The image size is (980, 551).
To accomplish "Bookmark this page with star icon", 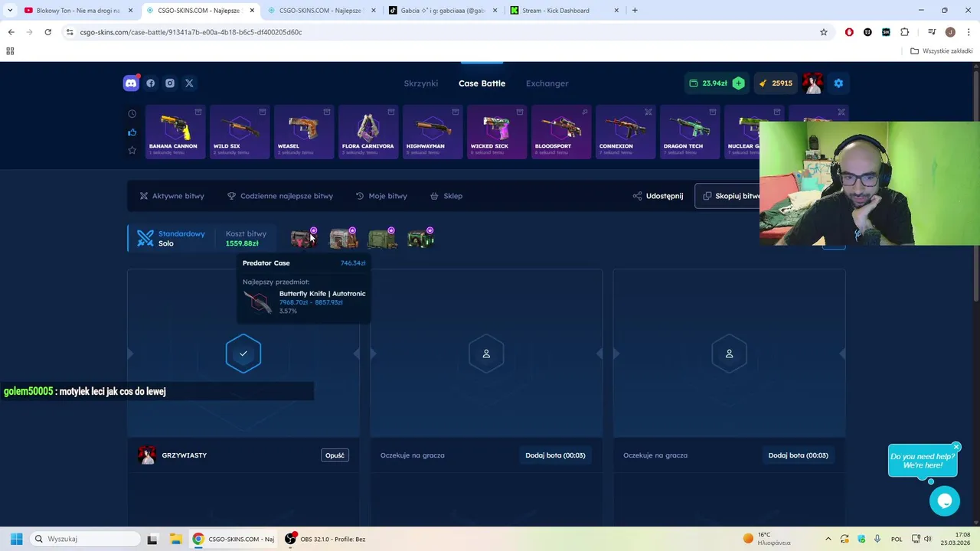I will pyautogui.click(x=824, y=32).
